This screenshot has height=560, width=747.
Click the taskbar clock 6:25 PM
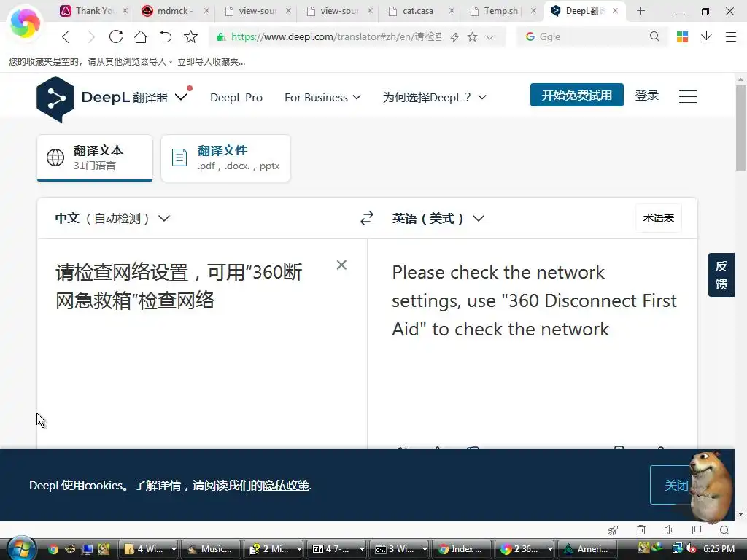point(719,549)
